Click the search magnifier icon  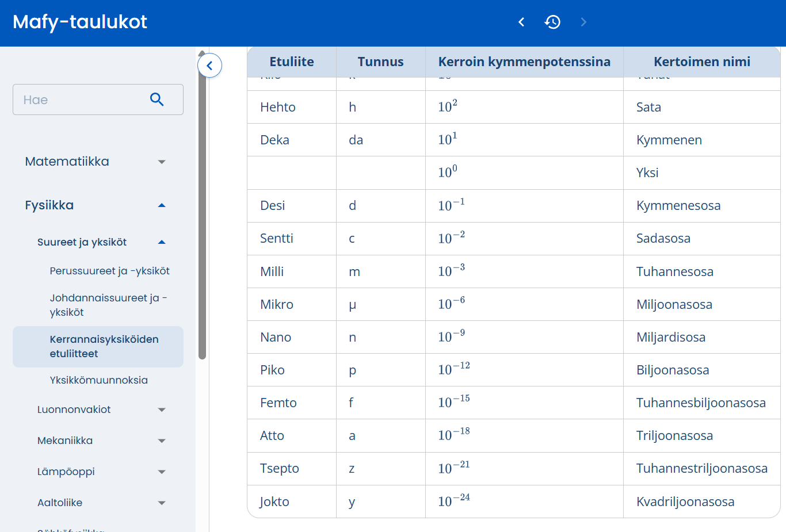[x=157, y=99]
